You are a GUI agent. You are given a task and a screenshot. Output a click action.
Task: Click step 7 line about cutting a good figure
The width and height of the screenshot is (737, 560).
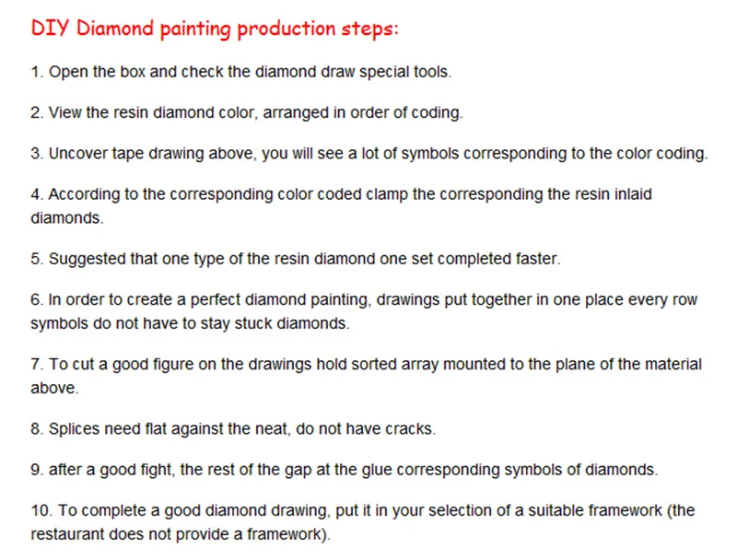point(366,364)
